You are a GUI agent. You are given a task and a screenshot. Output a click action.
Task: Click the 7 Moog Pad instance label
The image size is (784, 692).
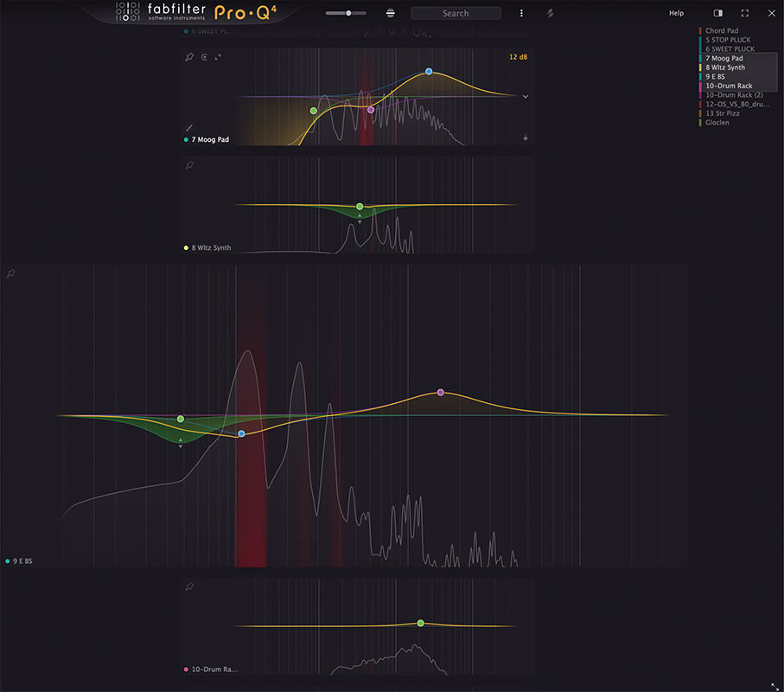(x=210, y=139)
